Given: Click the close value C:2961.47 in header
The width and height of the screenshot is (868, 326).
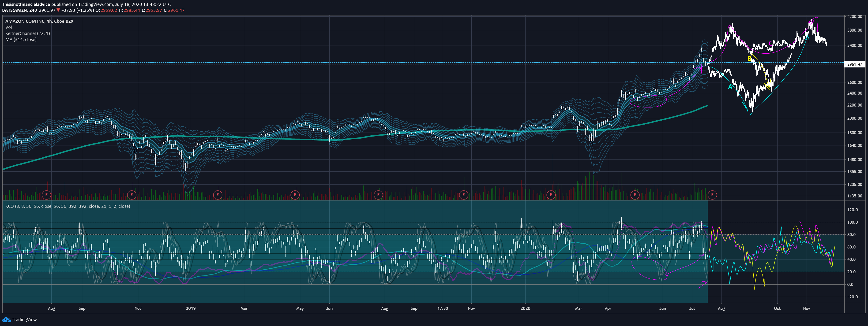Looking at the screenshot, I should [x=174, y=10].
